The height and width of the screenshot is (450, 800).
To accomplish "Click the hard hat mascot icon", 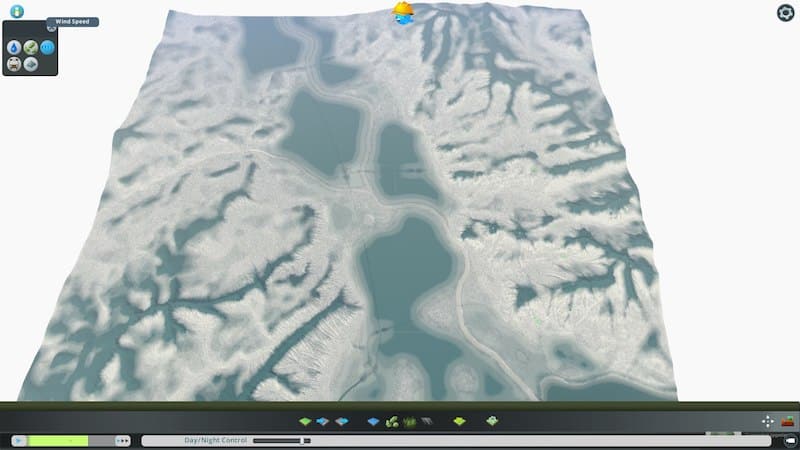I will 403,12.
